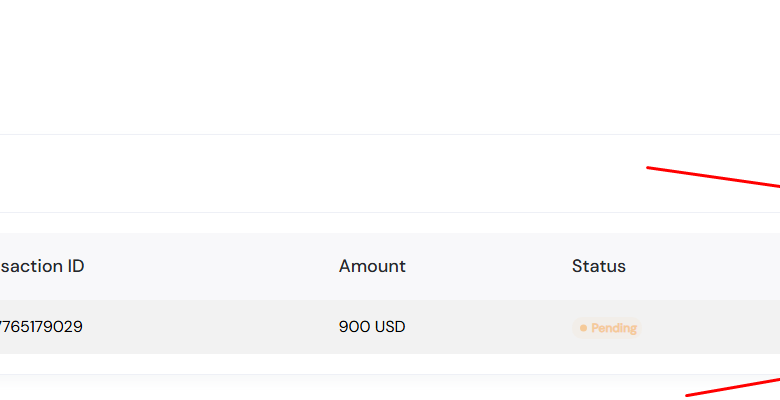Click the 900 USD amount cell
Viewport: 780px width, 400px height.
pyautogui.click(x=372, y=327)
